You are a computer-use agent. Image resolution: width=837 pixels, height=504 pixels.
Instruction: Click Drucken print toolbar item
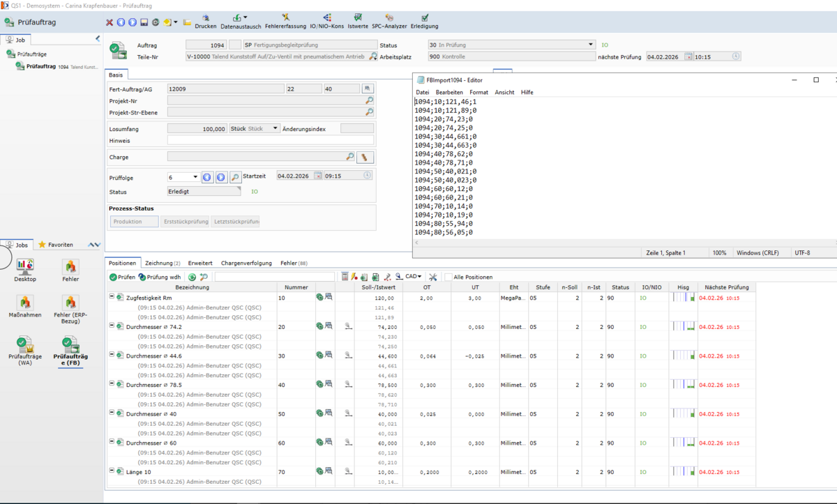206,22
